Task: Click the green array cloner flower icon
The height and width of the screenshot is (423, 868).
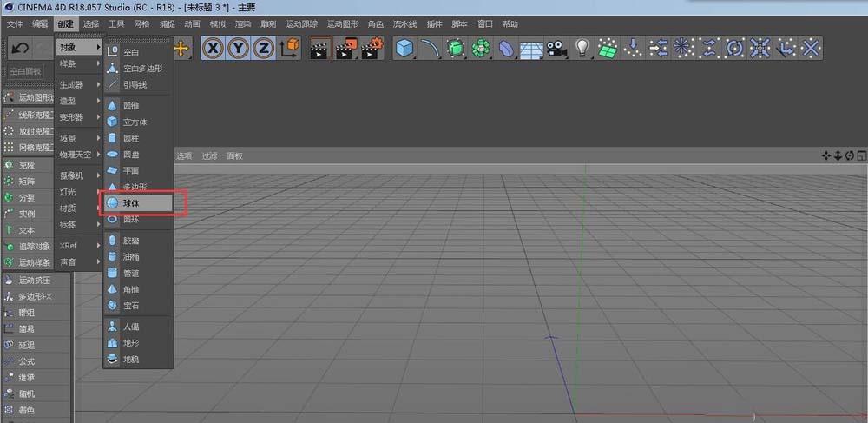Action: pos(481,49)
